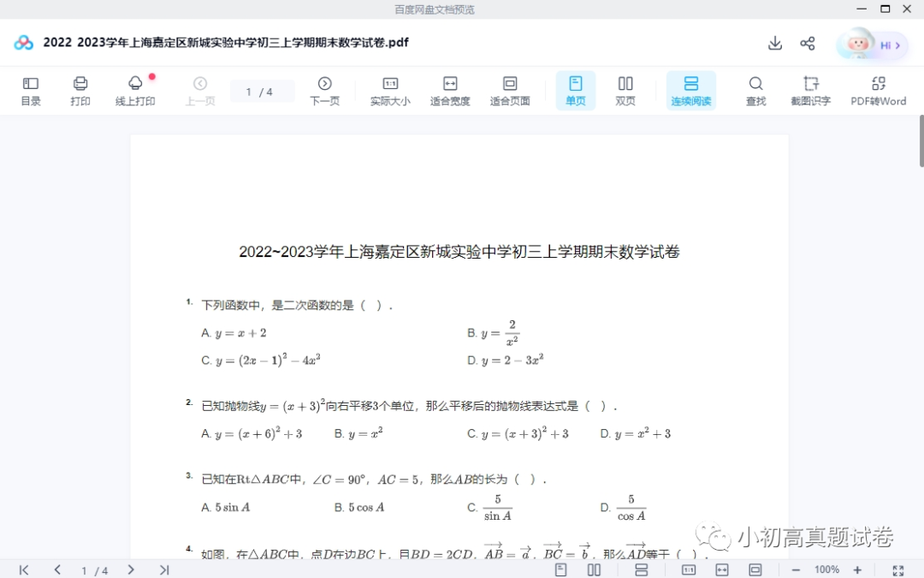
Task: Activate 截图识字 screenshot OCR tool
Action: point(811,91)
